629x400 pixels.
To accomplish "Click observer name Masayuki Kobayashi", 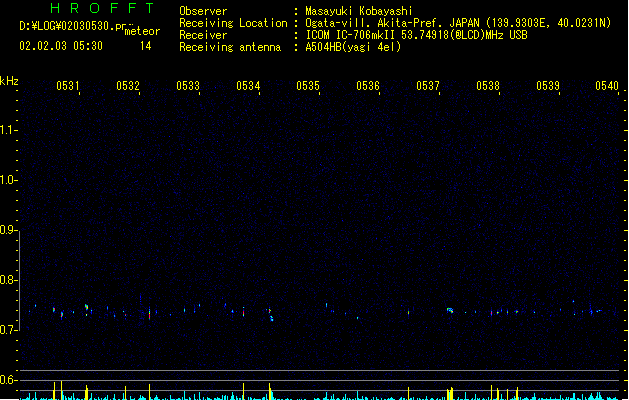I will point(359,11).
